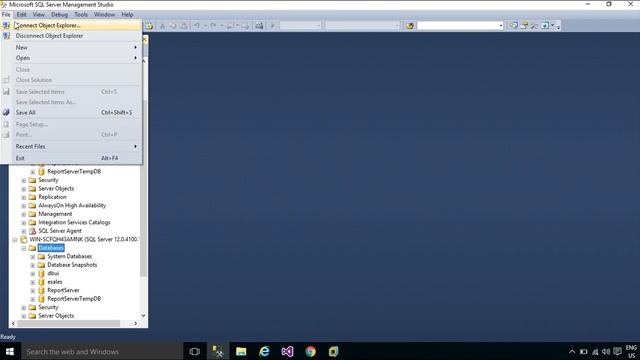Click the SQL Server Agent node icon
Screen dimensions: 640x360
(33, 231)
